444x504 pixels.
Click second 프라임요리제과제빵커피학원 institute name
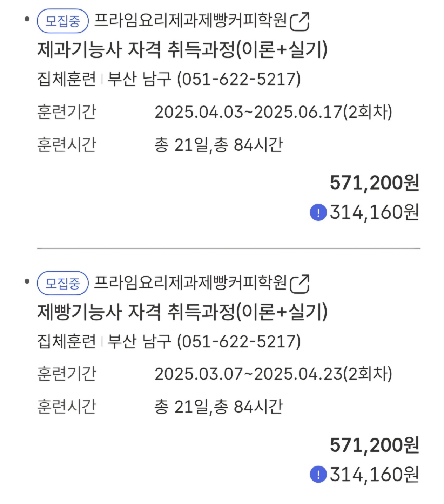(x=191, y=282)
